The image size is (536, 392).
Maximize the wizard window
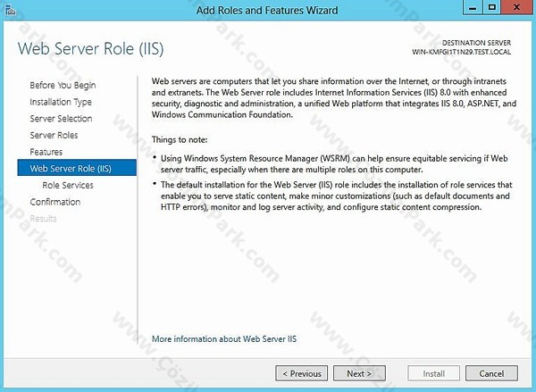(x=492, y=7)
